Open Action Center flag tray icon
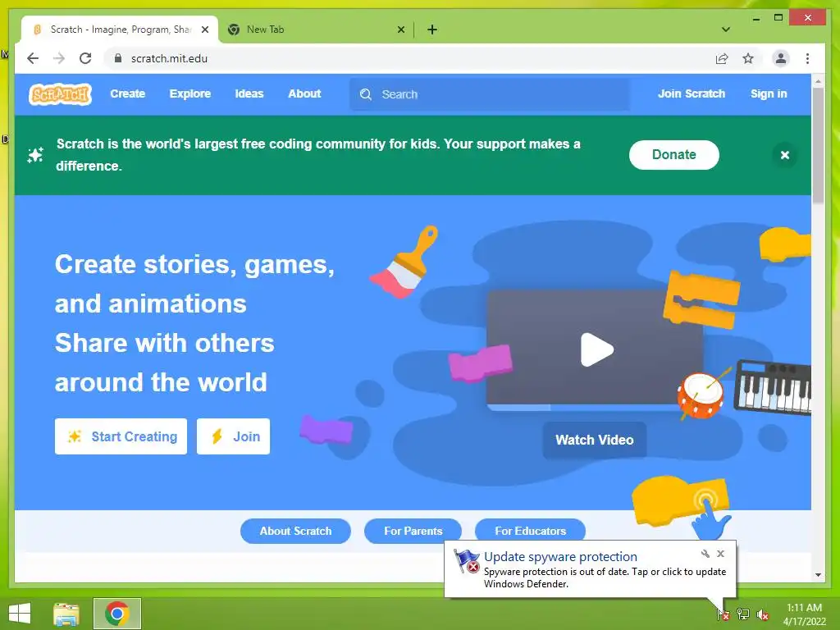 click(x=724, y=614)
